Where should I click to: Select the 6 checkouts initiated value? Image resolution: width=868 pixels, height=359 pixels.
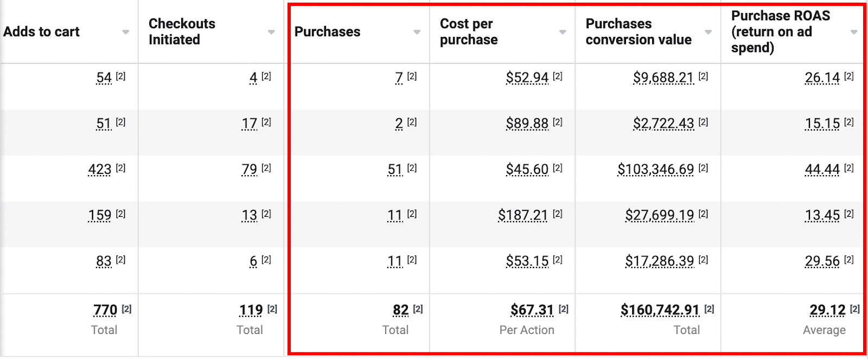[253, 261]
